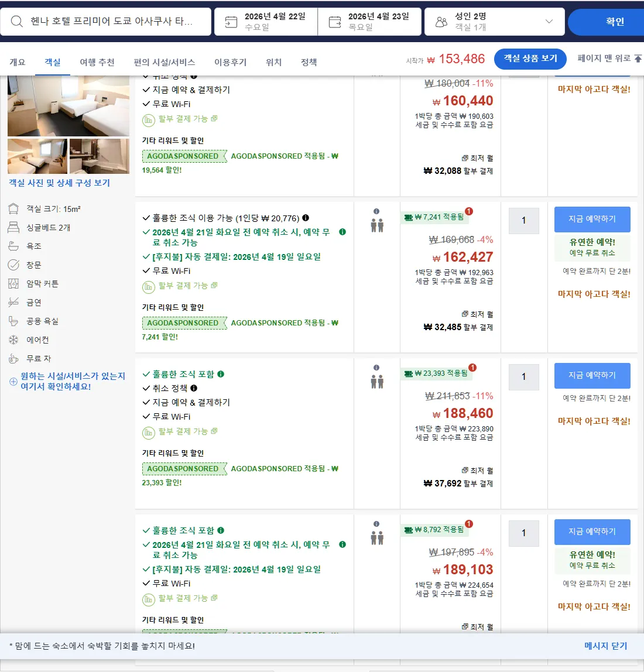The image size is (644, 672).
Task: Click info icon beside free cancellation in 162,427 offer
Action: coord(342,232)
